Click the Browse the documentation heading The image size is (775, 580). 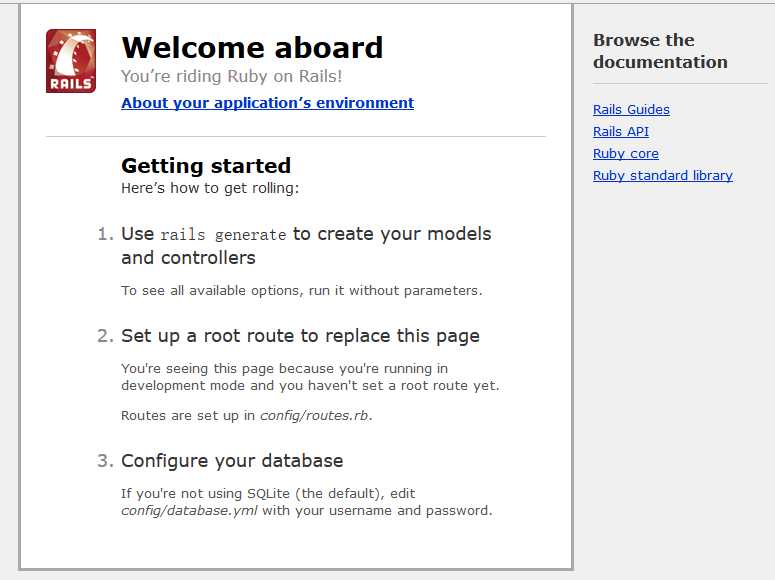[x=660, y=51]
